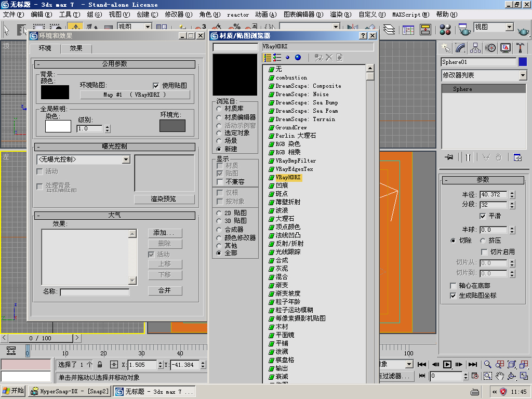Toggle the 轴心在底部 checkbox
This screenshot has height=399, width=532.
coord(453,286)
